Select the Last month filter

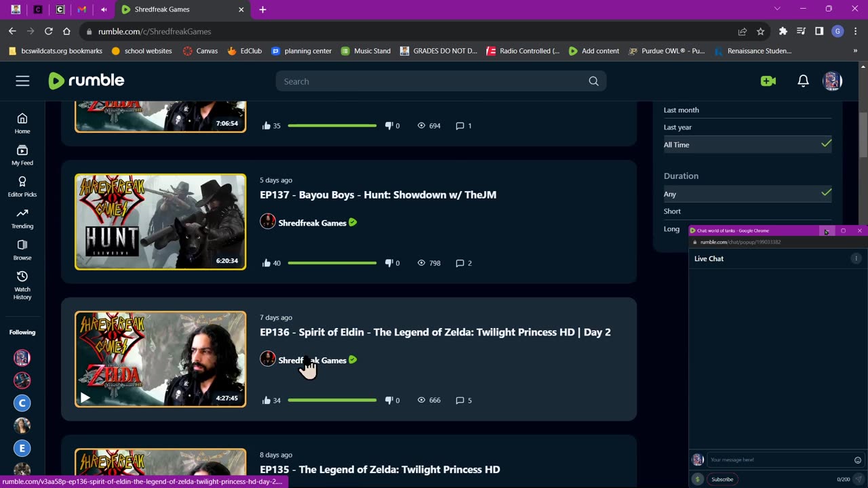pos(747,110)
